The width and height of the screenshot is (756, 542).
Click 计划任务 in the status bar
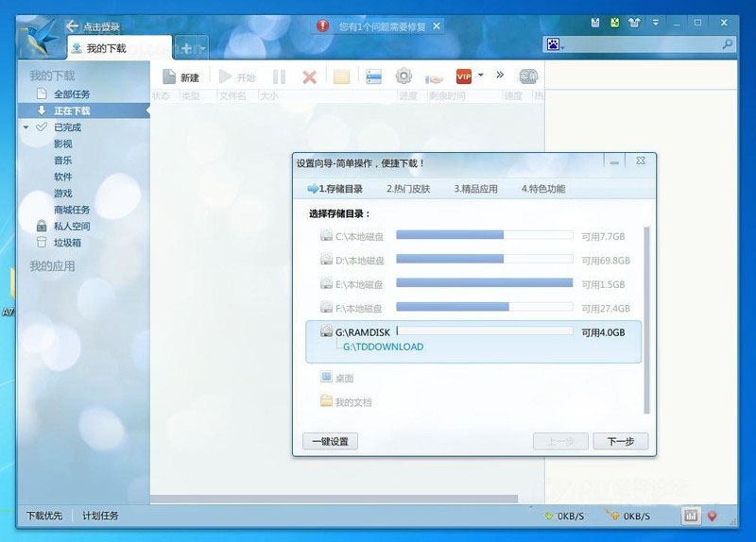100,516
